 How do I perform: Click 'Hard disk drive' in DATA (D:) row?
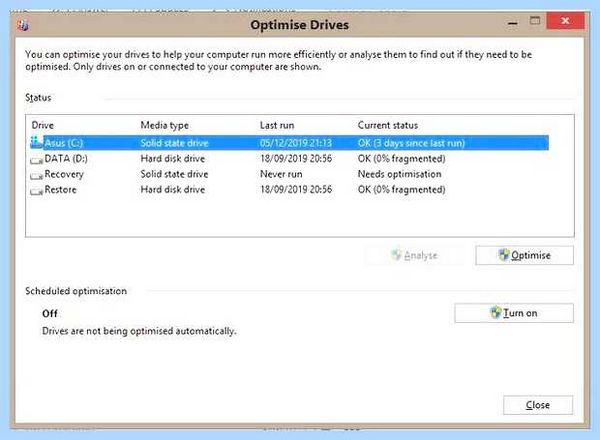point(173,158)
